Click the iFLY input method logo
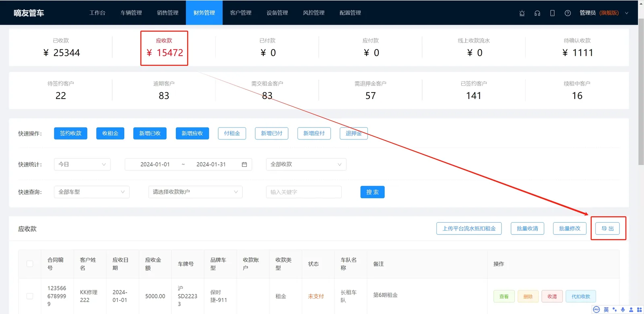Image resolution: width=644 pixels, height=314 pixels. 597,310
